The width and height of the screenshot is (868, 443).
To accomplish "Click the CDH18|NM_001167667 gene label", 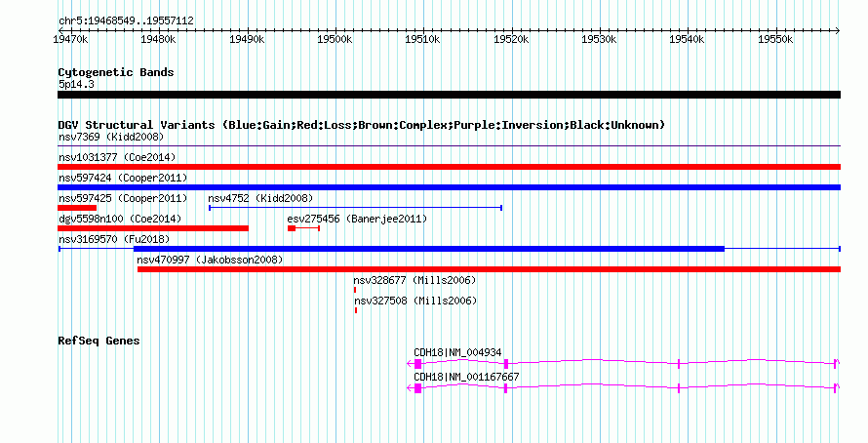I will [x=466, y=377].
